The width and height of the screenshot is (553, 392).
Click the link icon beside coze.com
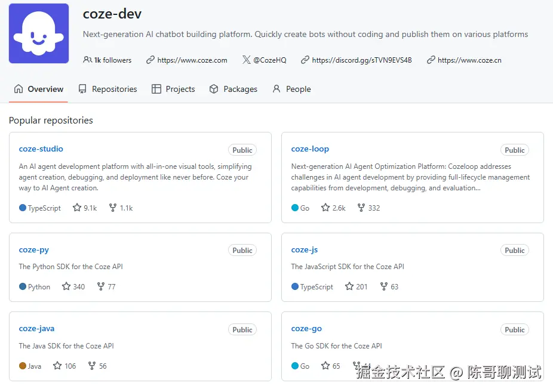click(x=150, y=60)
